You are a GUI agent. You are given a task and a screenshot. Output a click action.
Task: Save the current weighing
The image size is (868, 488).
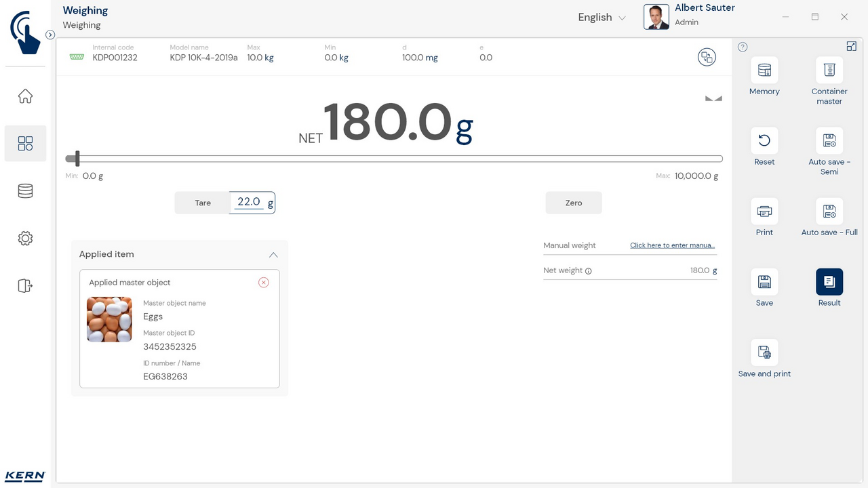[764, 282]
